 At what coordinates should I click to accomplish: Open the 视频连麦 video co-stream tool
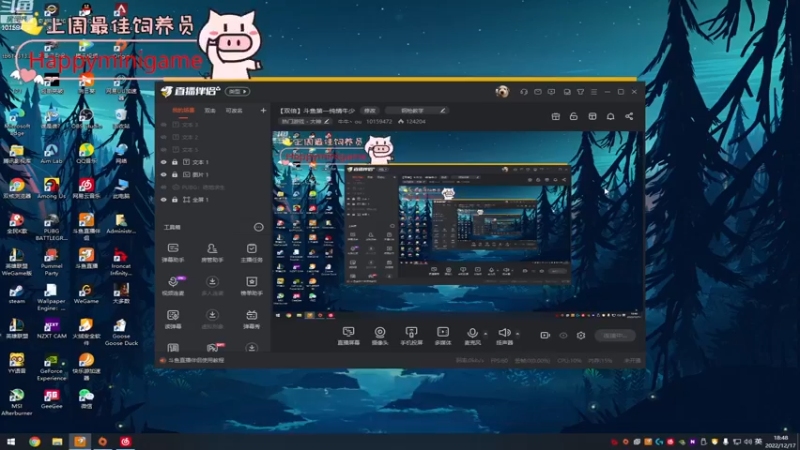(173, 286)
